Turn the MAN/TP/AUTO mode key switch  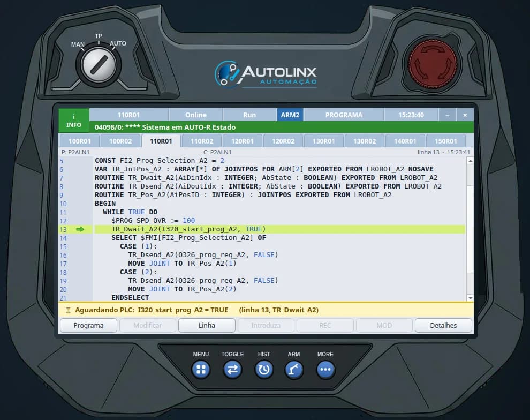click(99, 65)
